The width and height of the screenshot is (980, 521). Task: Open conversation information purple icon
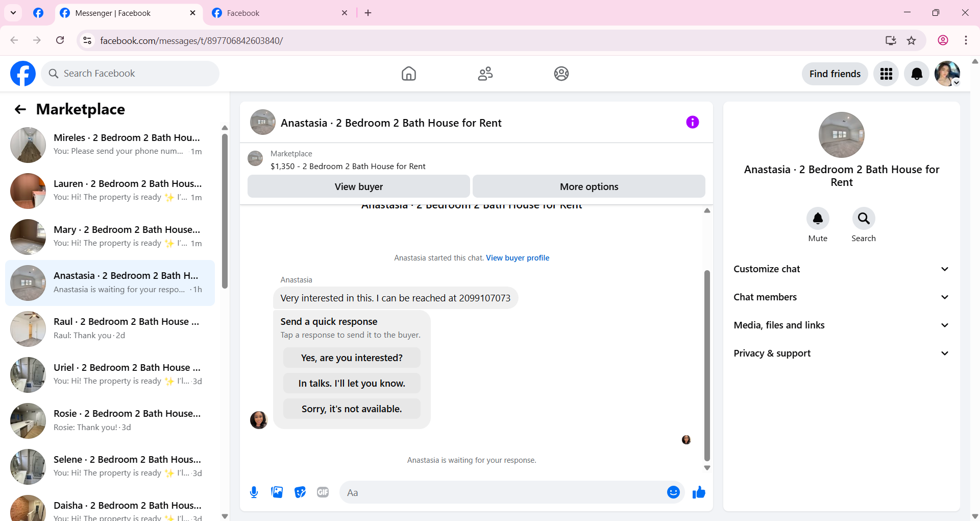(692, 122)
